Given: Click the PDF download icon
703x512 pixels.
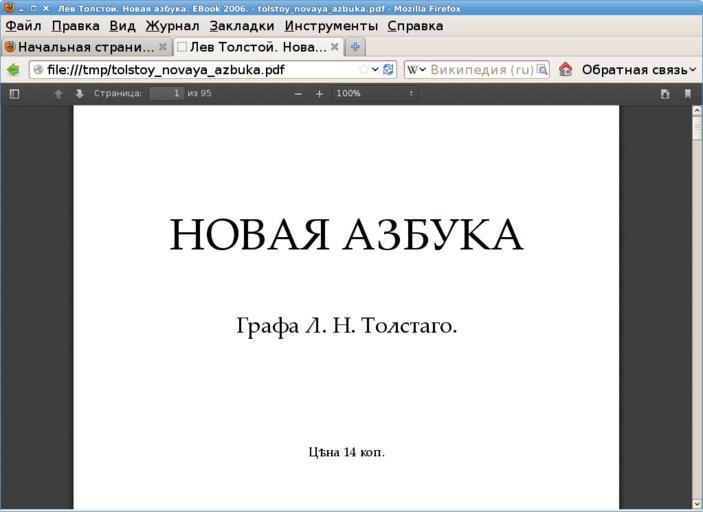Looking at the screenshot, I should coord(665,94).
